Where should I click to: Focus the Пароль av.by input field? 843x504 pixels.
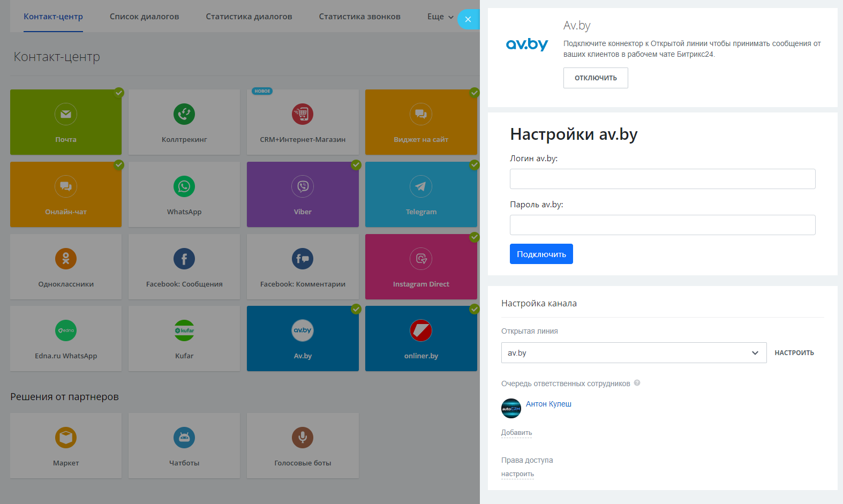663,225
